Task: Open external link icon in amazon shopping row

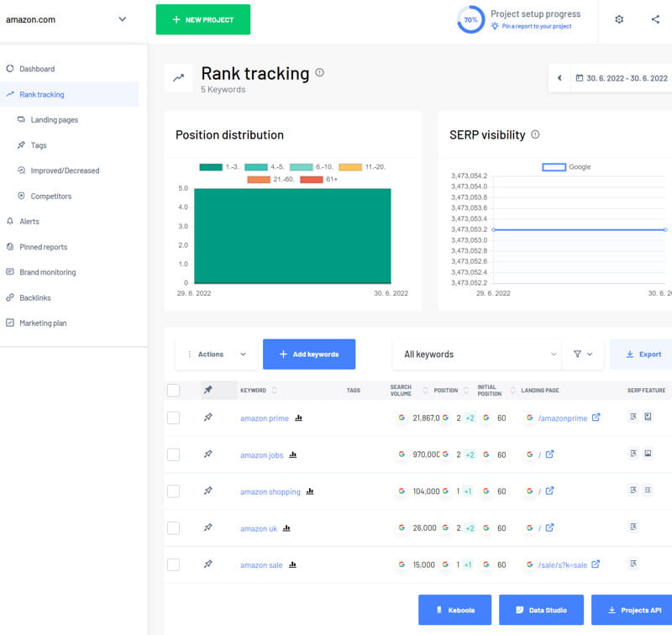Action: pos(550,491)
